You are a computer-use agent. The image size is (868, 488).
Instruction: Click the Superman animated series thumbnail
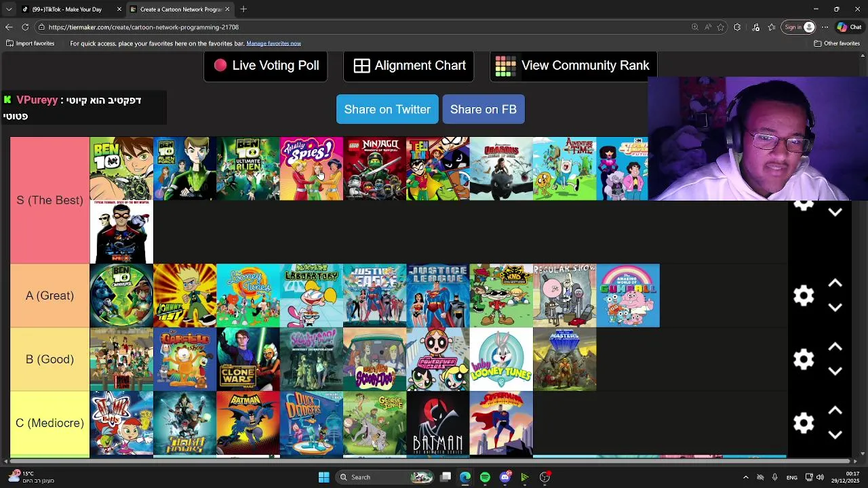501,423
